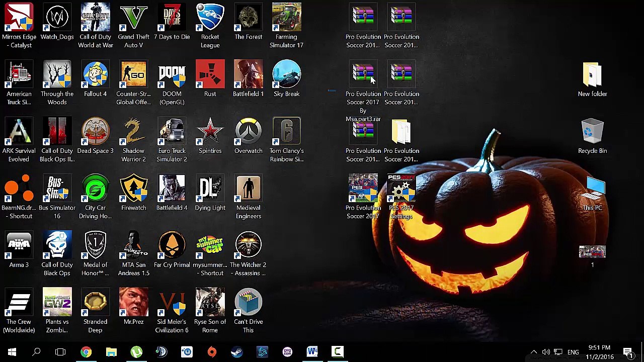Select the PES 2017 Settings icon
This screenshot has height=362, width=644.
click(x=401, y=190)
